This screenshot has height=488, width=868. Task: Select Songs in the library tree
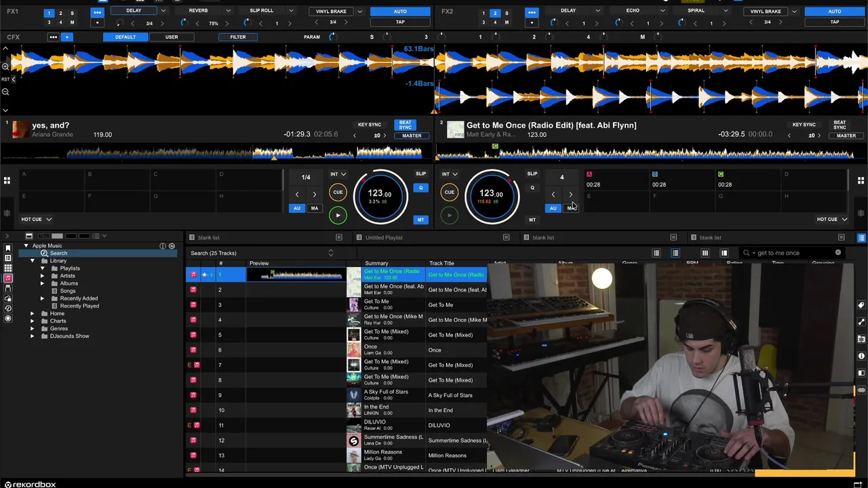pyautogui.click(x=68, y=291)
